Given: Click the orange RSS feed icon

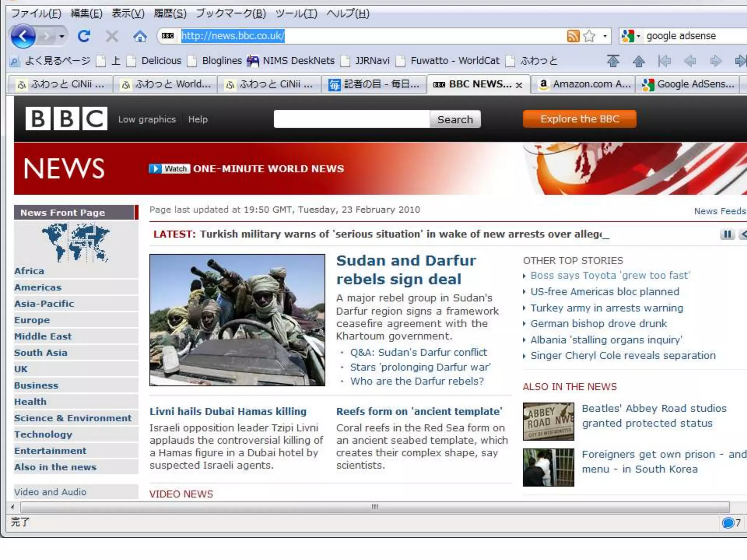Looking at the screenshot, I should 573,36.
